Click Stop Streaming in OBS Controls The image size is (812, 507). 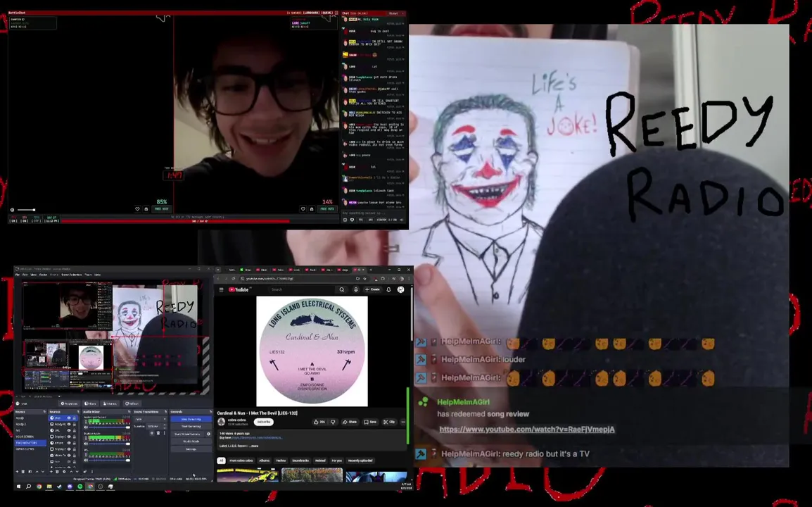tap(191, 420)
